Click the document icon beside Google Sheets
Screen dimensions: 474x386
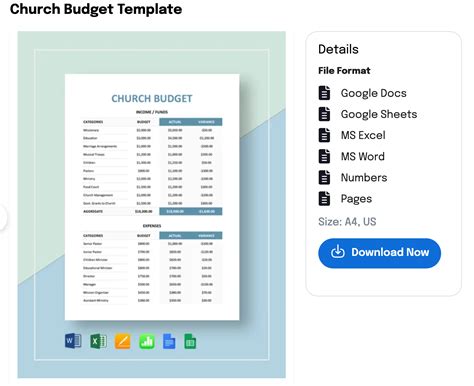point(324,114)
